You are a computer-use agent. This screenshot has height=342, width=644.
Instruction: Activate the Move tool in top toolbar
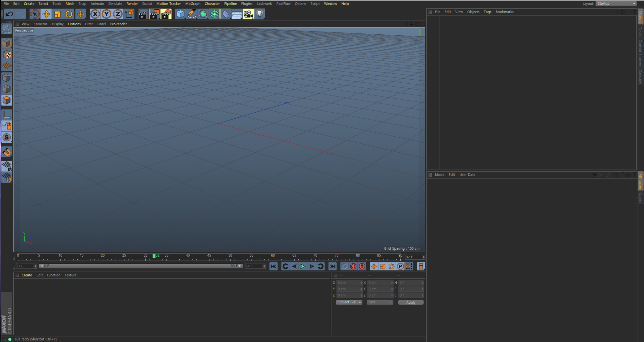[46, 14]
